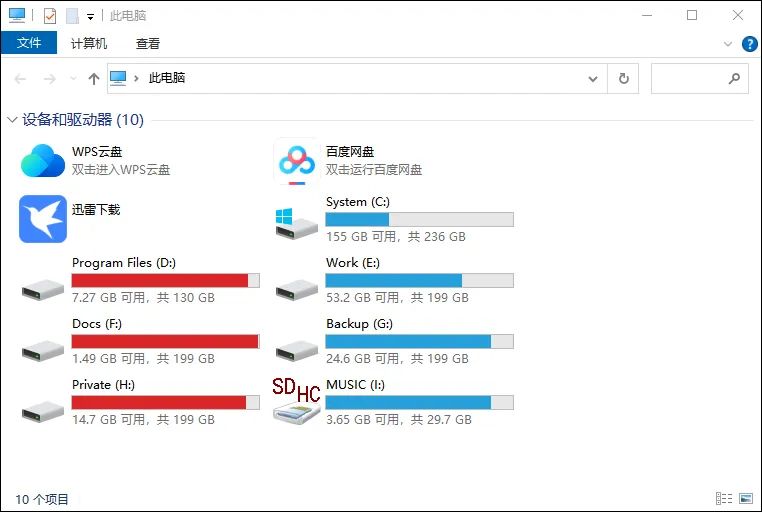Viewport: 762px width, 512px height.
Task: Click the refresh icon beside address bar
Action: pyautogui.click(x=624, y=79)
